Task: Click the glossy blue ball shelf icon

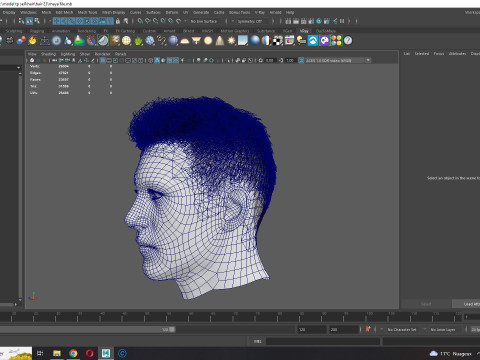Action: click(x=255, y=41)
